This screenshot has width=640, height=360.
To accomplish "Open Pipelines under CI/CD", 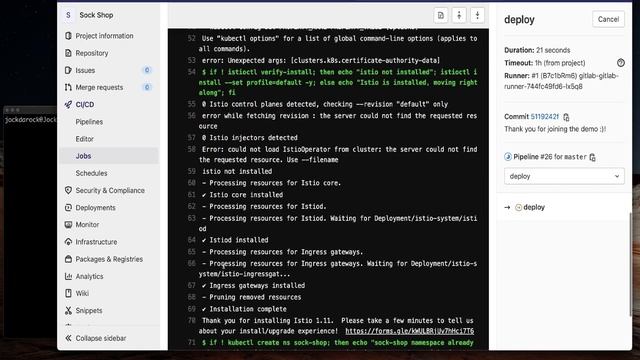I will 89,122.
